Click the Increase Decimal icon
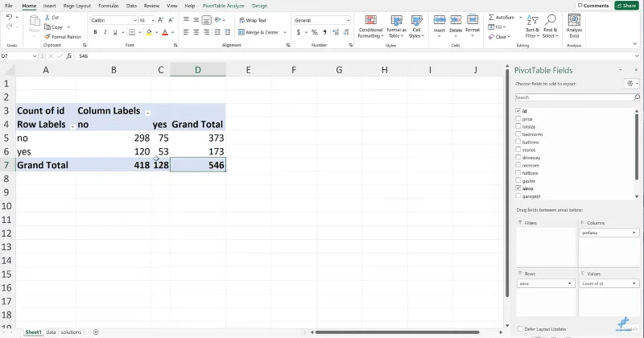The width and height of the screenshot is (644, 338). 336,32
